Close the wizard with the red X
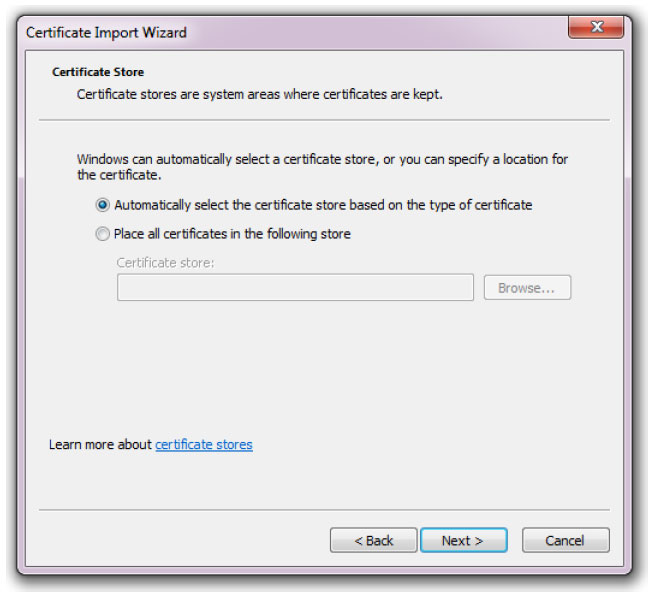Image resolution: width=648 pixels, height=592 pixels. [x=596, y=27]
